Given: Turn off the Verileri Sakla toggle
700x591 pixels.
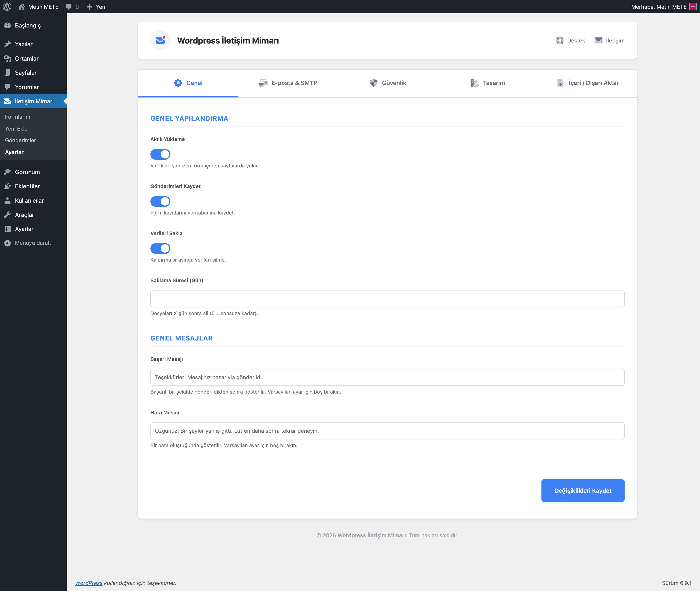Looking at the screenshot, I should tap(160, 249).
